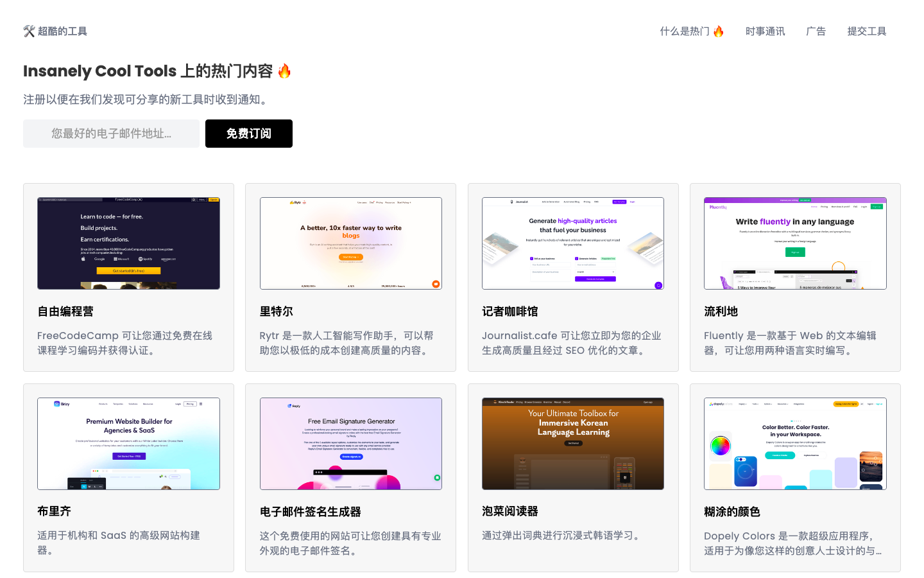Open the 记者咖啡馆 card thumbnail
This screenshot has width=924, height=578.
tap(573, 243)
